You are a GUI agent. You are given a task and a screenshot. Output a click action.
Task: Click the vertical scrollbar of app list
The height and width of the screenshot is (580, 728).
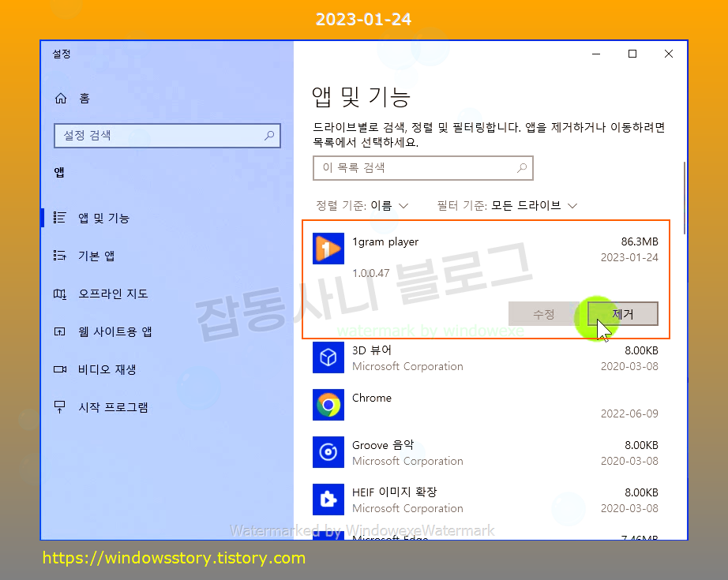(685, 198)
